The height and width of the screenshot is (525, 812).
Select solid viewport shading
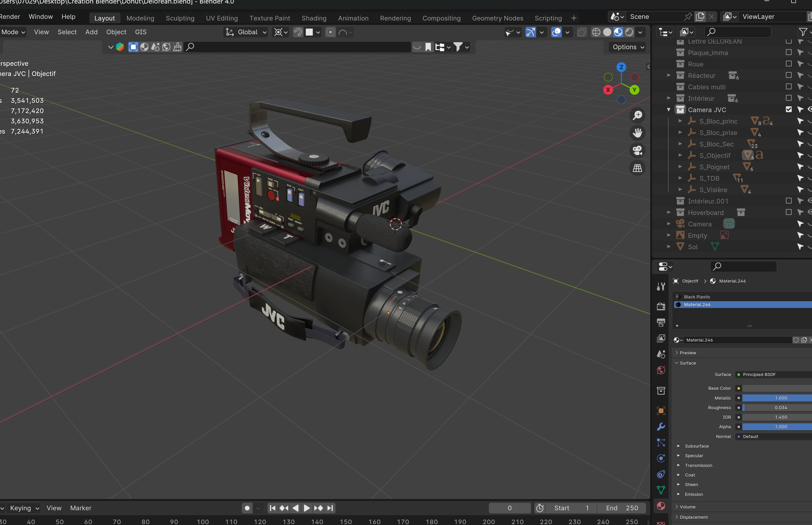[607, 32]
